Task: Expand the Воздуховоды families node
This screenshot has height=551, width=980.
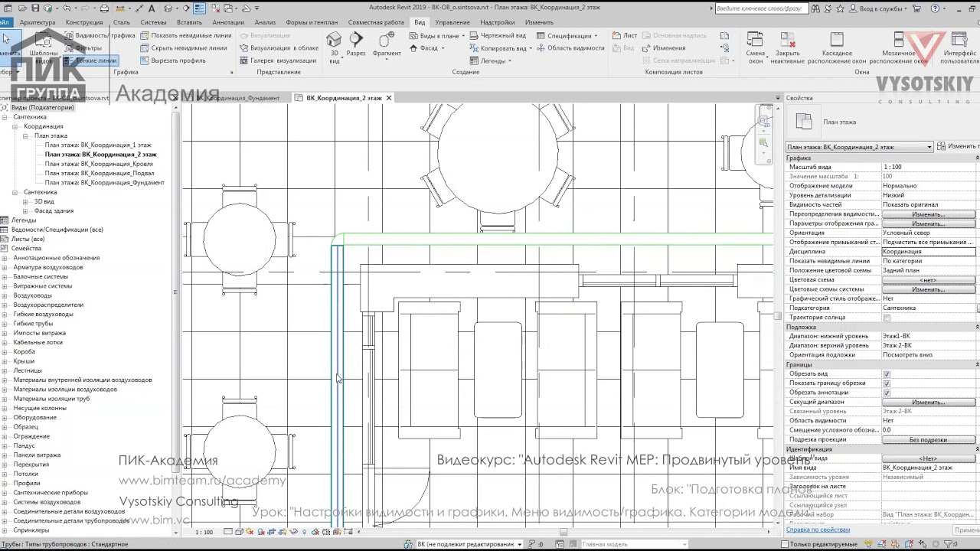Action: coord(5,295)
